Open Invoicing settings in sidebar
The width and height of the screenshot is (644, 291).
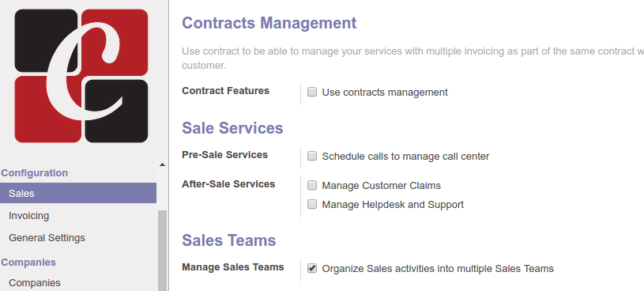28,216
